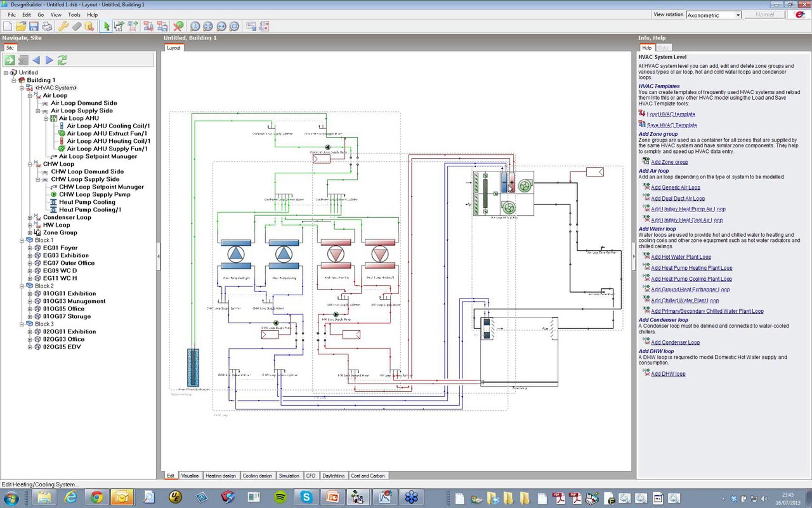
Task: Select Air Loop AHU Cooling Coil/1 in tree
Action: (x=108, y=126)
